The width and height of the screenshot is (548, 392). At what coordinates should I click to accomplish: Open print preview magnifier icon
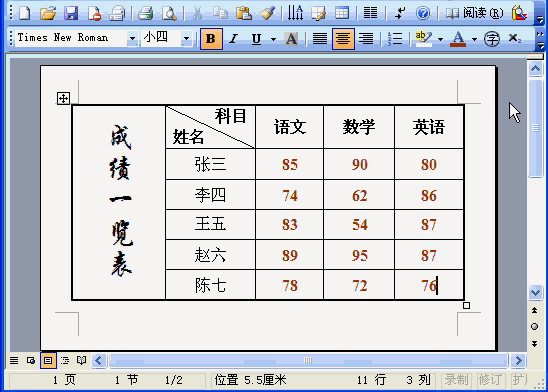pyautogui.click(x=169, y=14)
